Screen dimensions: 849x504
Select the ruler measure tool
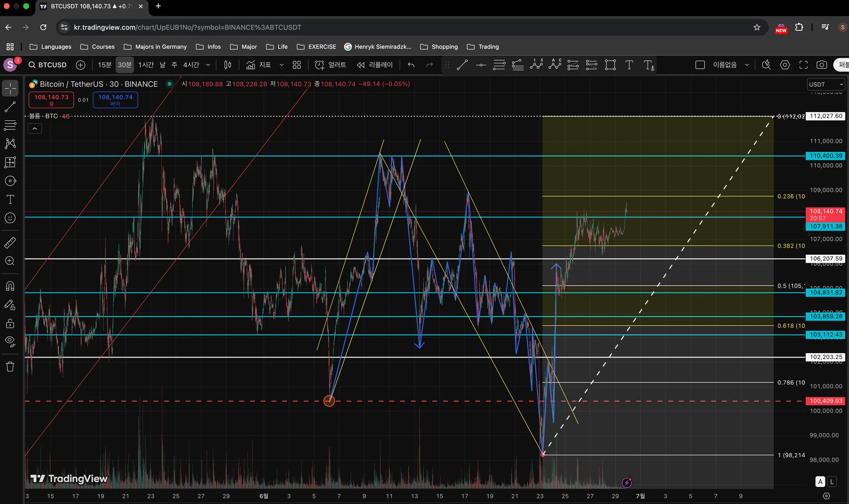tap(10, 243)
